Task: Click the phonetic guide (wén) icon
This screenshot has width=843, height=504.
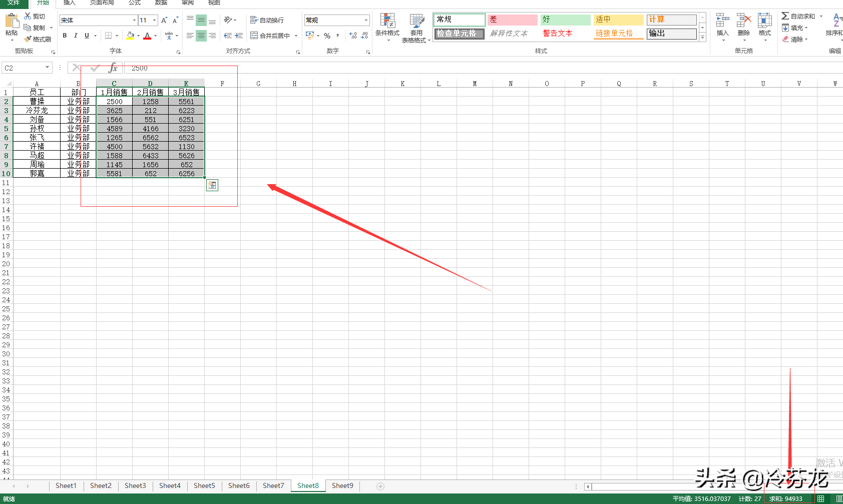Action: (x=169, y=36)
